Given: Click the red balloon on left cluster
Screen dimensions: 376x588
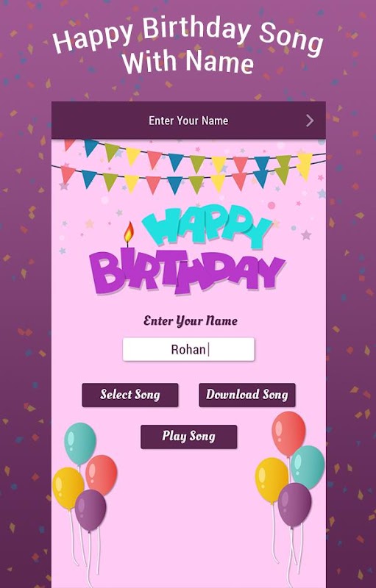Looking at the screenshot, I should coord(102,476).
